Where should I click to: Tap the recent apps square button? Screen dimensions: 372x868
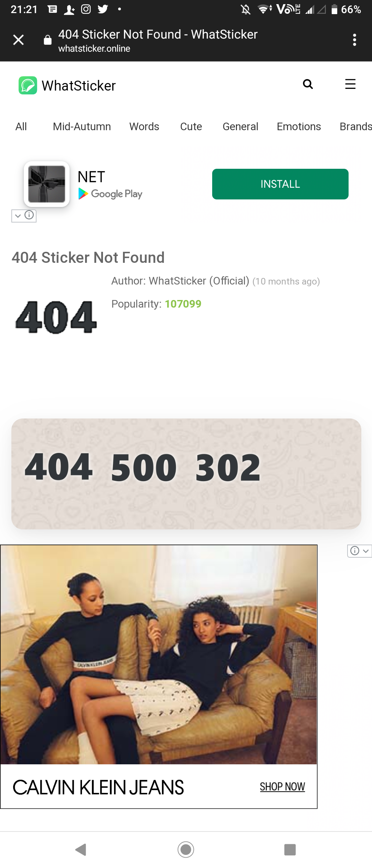click(290, 850)
